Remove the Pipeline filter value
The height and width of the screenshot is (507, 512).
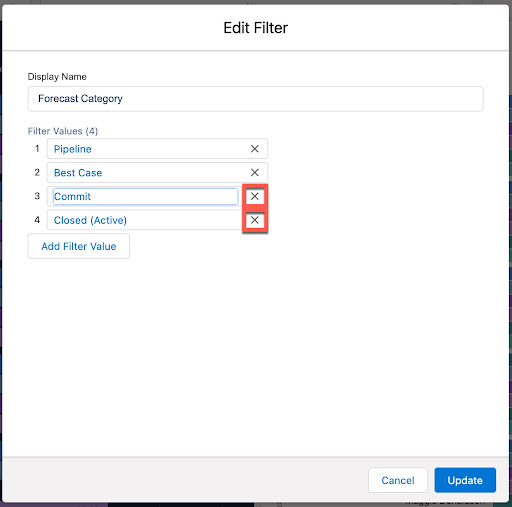pyautogui.click(x=255, y=149)
